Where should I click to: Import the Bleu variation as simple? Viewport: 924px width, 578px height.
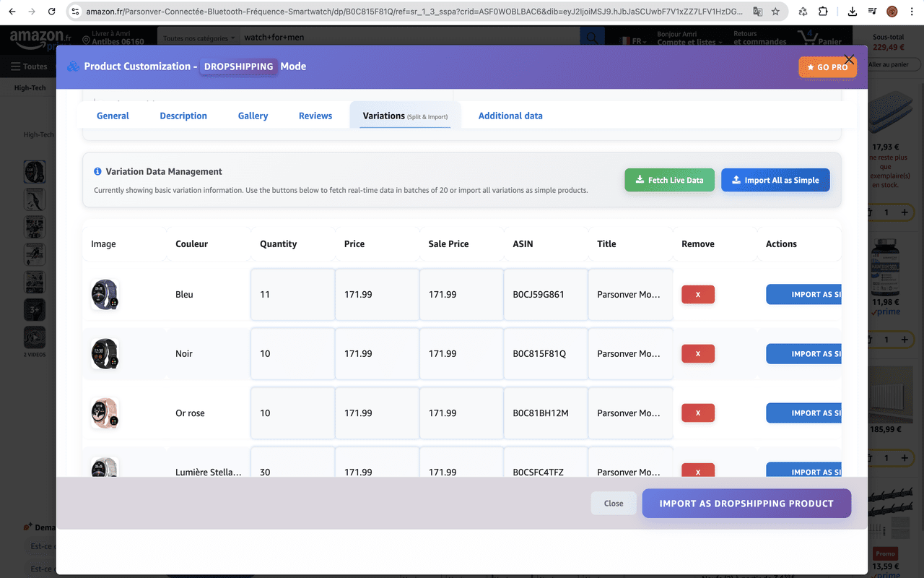click(x=803, y=295)
